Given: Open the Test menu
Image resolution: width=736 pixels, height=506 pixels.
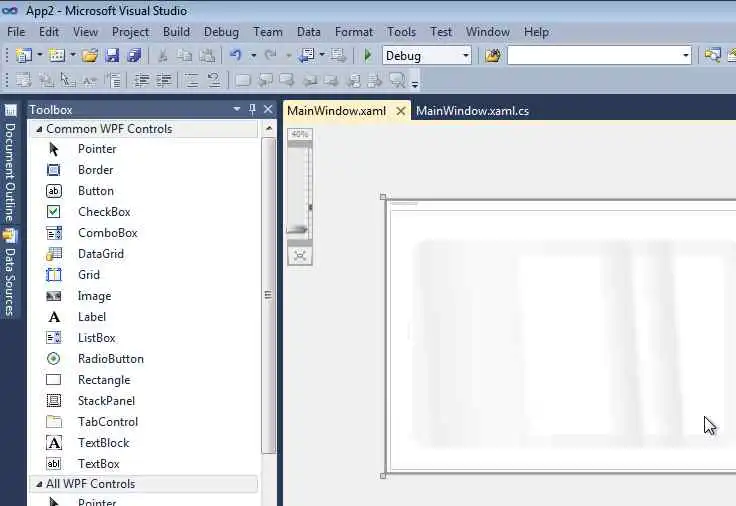Looking at the screenshot, I should [x=441, y=32].
